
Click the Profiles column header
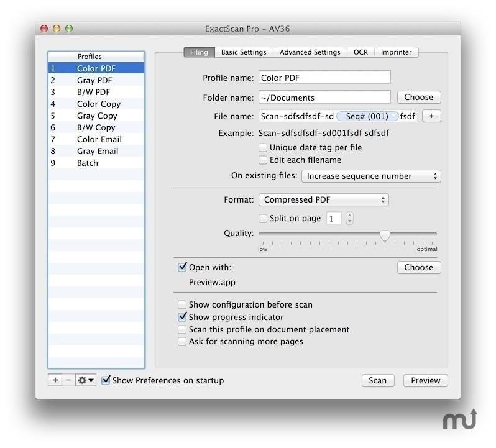[x=109, y=57]
